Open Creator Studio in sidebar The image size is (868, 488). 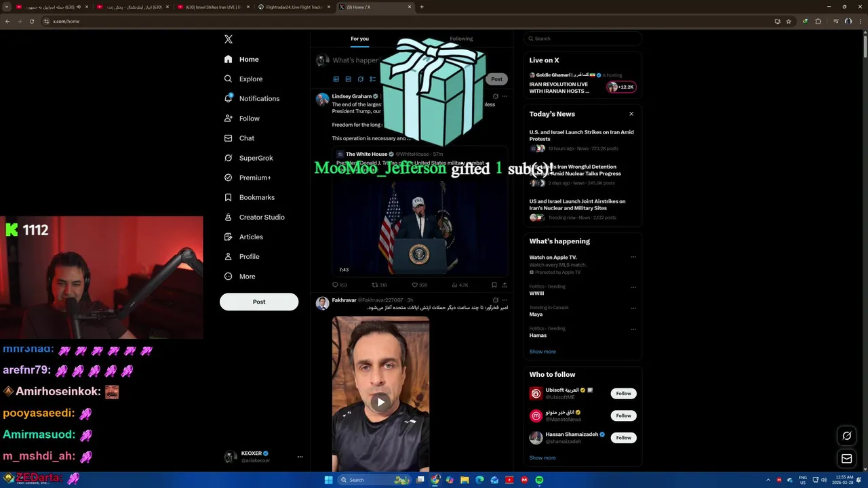pyautogui.click(x=254, y=217)
